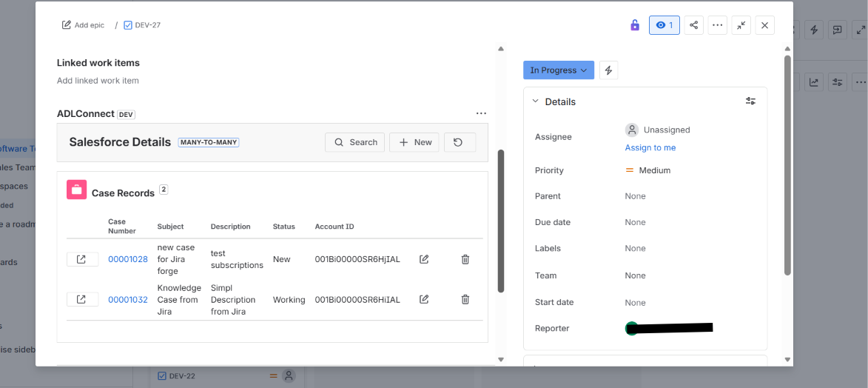This screenshot has height=388, width=868.
Task: Click the background chart insights icon
Action: (x=814, y=82)
